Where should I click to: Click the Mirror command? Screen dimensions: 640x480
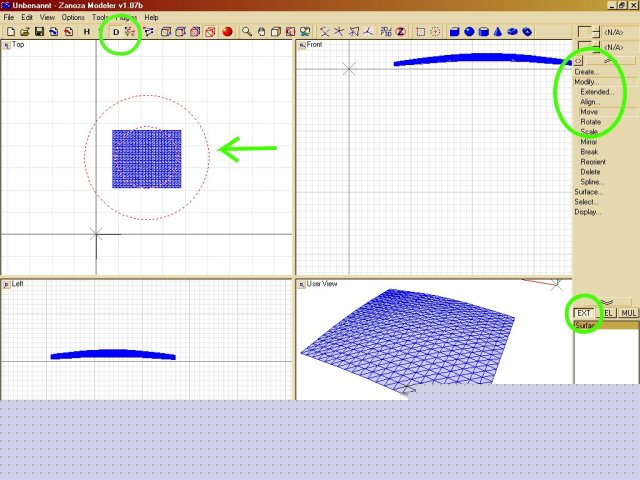(x=589, y=142)
